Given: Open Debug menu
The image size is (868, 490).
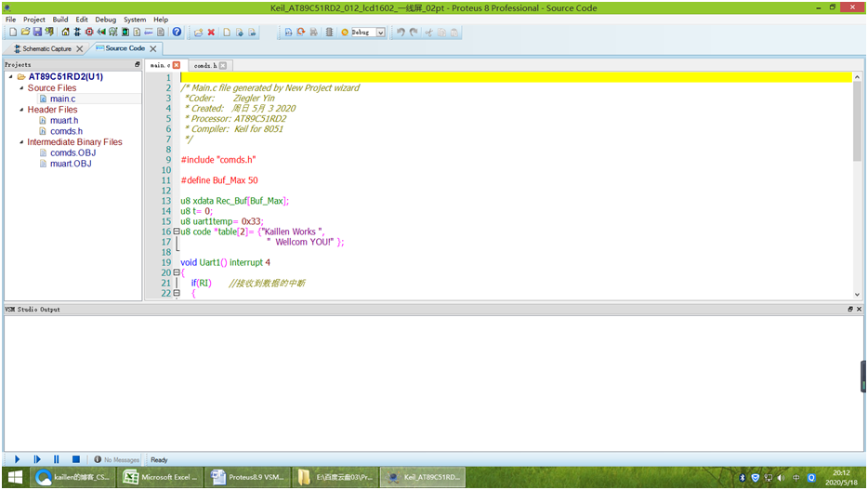Looking at the screenshot, I should [x=105, y=20].
